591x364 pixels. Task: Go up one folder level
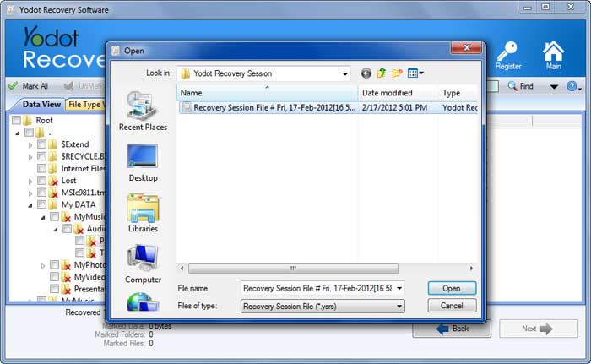point(382,73)
